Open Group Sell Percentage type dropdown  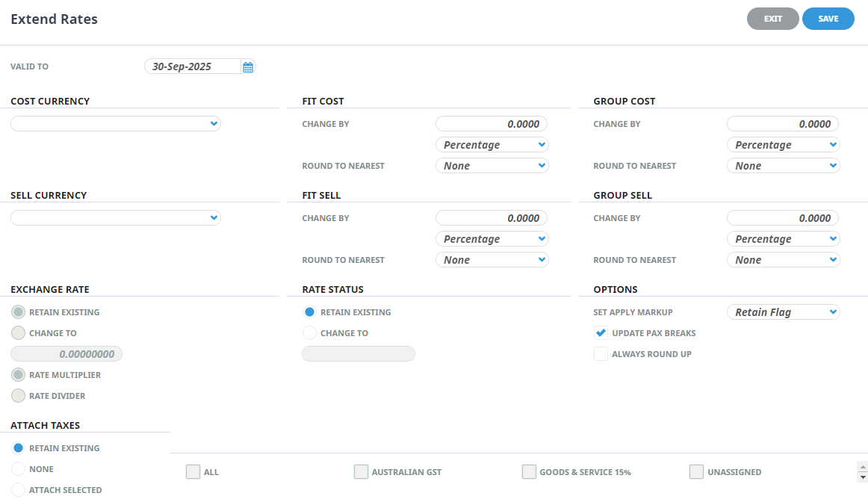point(783,239)
